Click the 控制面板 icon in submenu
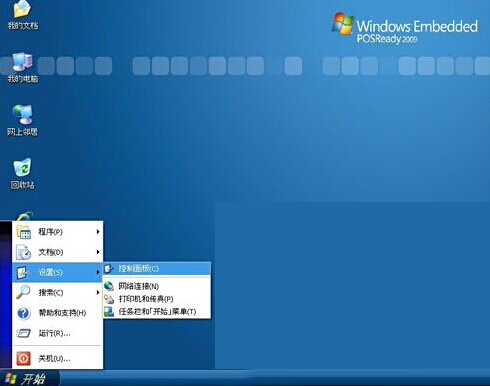490x386 pixels. pyautogui.click(x=109, y=269)
